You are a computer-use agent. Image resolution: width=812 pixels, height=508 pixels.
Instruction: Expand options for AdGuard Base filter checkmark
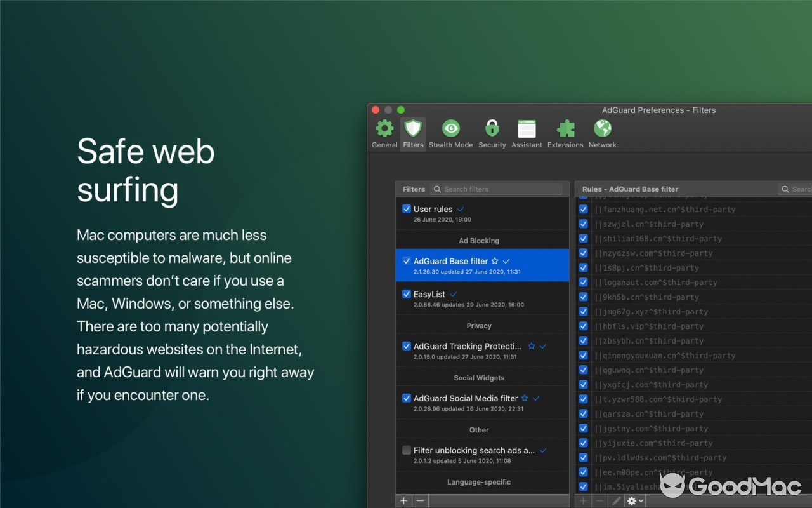506,260
